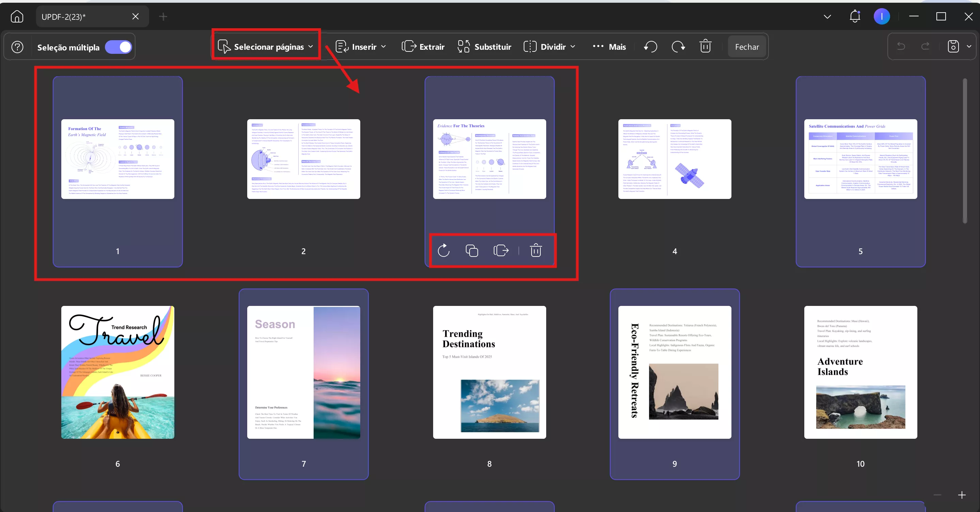Open the help question mark icon
Viewport: 980px width, 512px height.
(x=17, y=47)
